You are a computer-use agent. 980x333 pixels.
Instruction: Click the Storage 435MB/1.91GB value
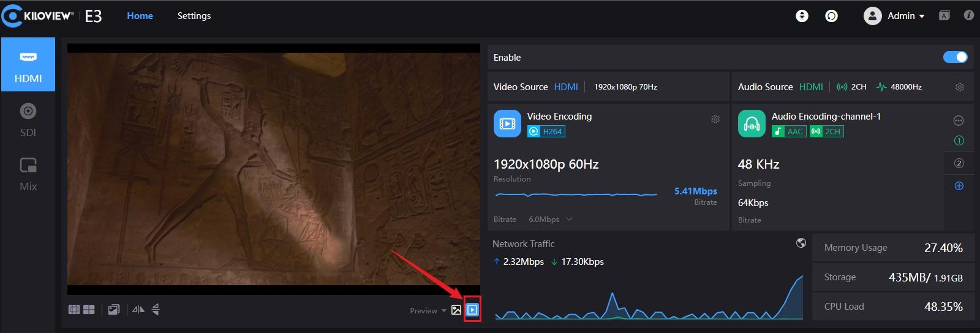tap(925, 277)
